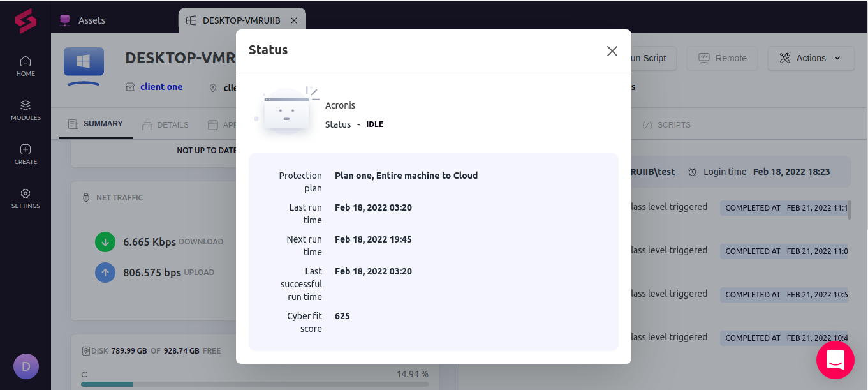The width and height of the screenshot is (868, 390).
Task: Click the app logo in sidebar
Action: (26, 21)
